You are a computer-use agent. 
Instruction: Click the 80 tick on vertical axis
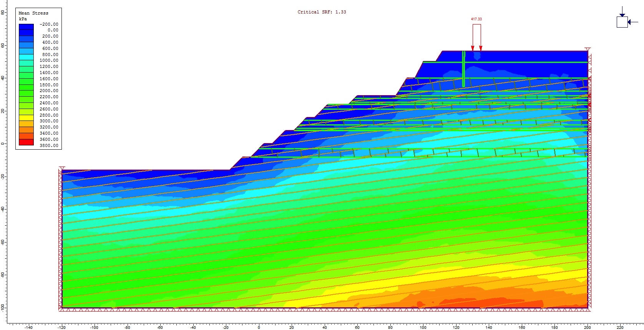(3, 12)
